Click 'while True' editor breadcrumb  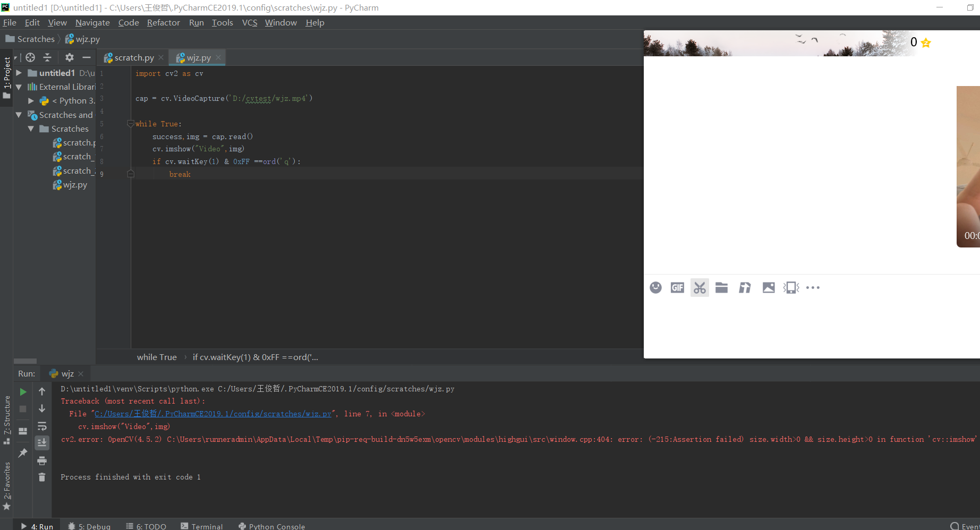coord(157,357)
